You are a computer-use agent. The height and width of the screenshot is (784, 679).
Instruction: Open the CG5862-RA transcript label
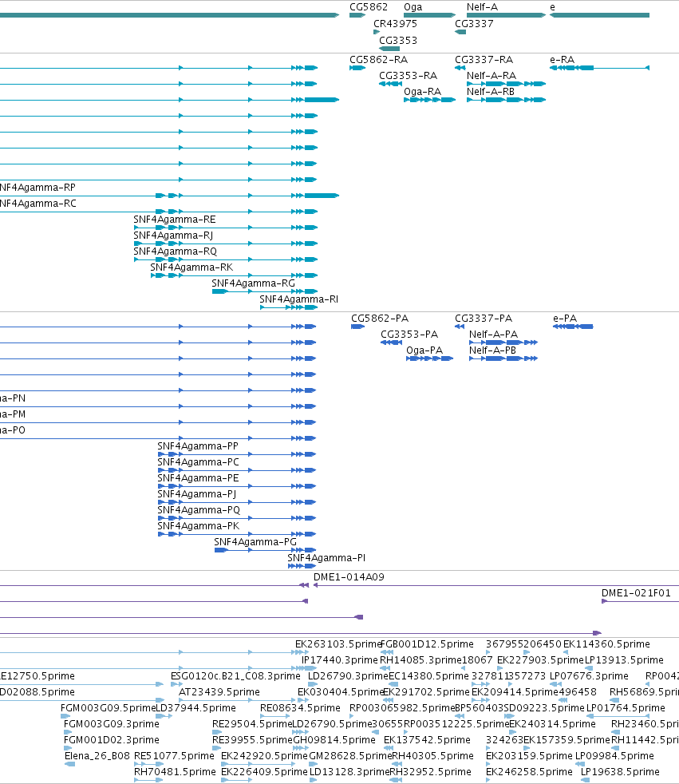(379, 60)
